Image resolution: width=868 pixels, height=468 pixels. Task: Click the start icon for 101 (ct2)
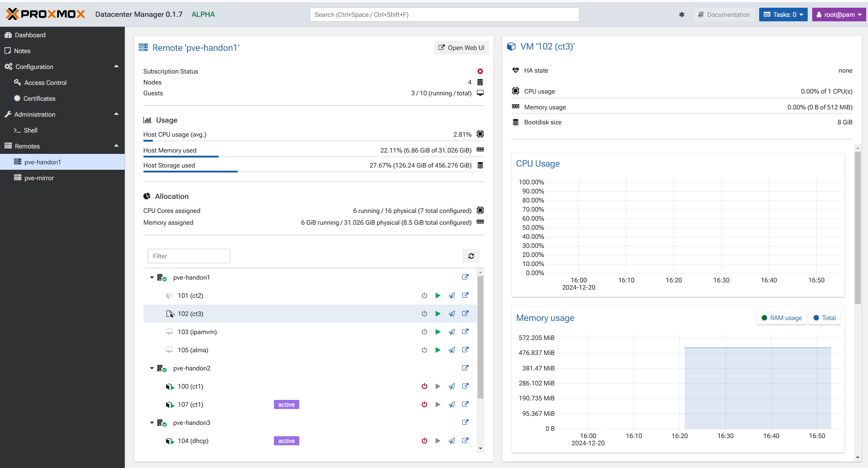(438, 296)
